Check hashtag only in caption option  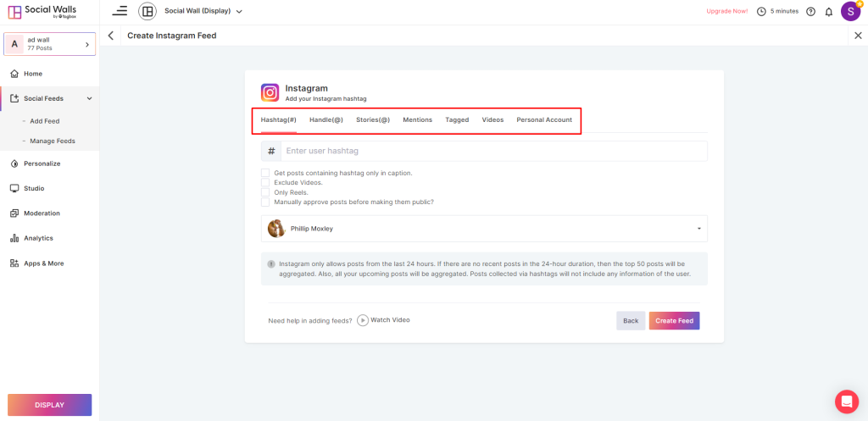point(265,173)
